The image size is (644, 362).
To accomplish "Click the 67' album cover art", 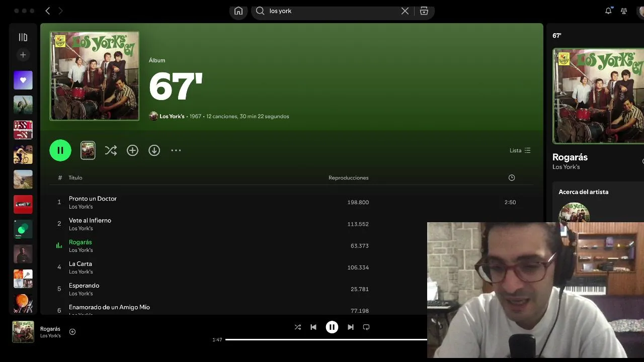I will (95, 76).
